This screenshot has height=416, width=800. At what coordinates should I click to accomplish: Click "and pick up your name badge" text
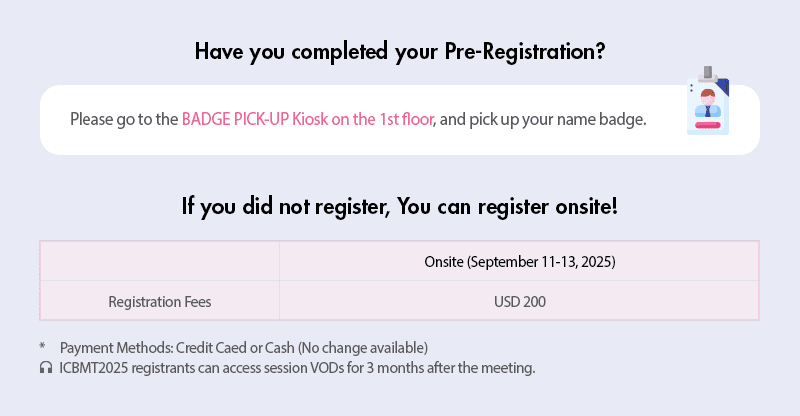543,120
